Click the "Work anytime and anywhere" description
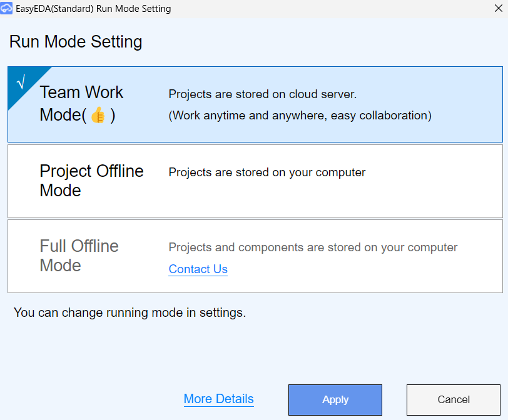Viewport: 508px width, 420px height. click(300, 116)
